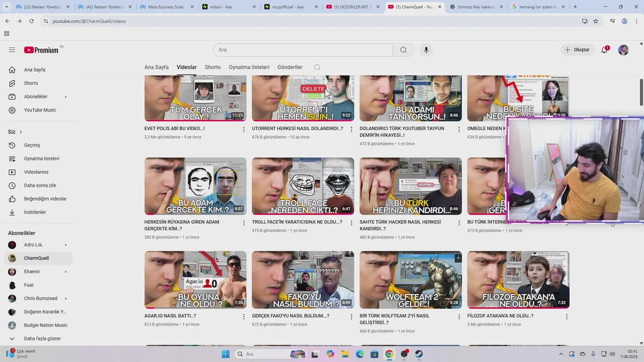Reload the page with browser refresh
The height and width of the screenshot is (362, 644).
[x=31, y=21]
